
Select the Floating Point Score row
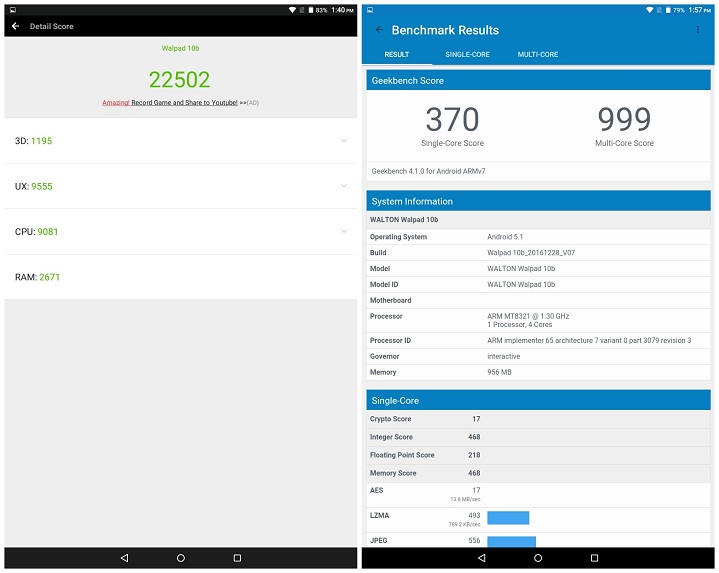pos(538,455)
